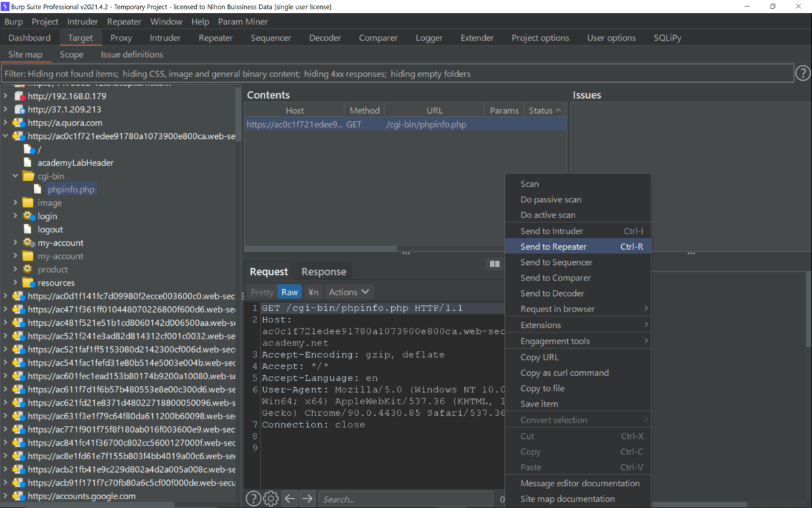
Task: Expand the 192.168.0.179 tree node
Action: pos(5,96)
